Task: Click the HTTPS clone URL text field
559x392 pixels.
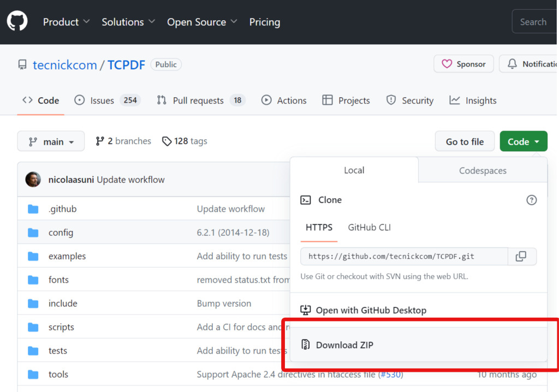Action: [x=404, y=256]
